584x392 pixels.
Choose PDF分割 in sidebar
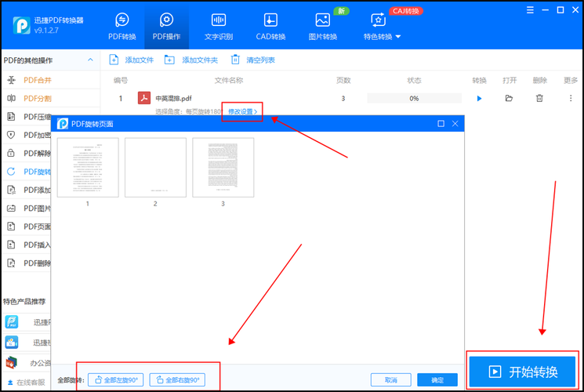39,99
